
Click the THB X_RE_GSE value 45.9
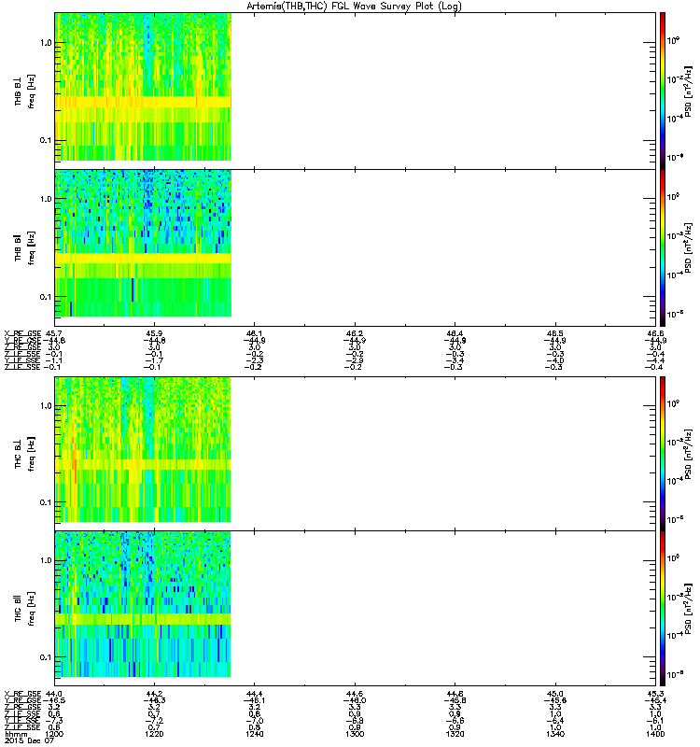coord(154,333)
